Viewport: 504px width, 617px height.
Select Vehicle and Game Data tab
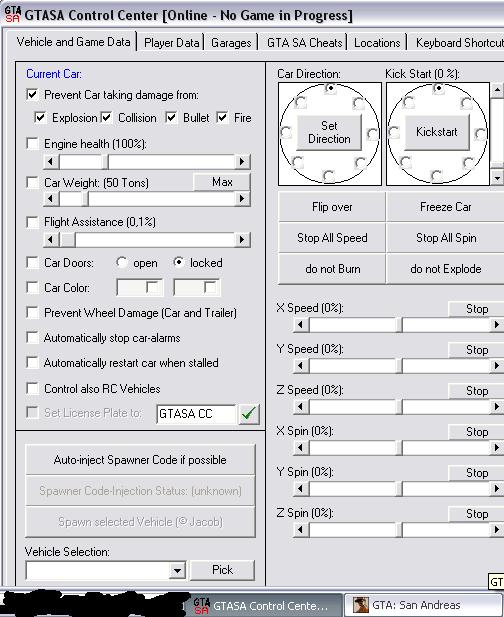pyautogui.click(x=73, y=42)
